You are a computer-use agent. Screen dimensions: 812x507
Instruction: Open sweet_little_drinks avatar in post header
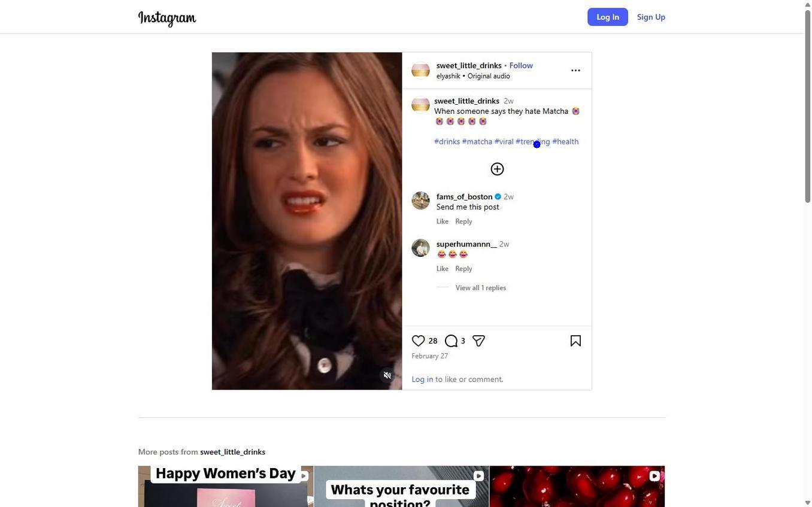pyautogui.click(x=420, y=71)
